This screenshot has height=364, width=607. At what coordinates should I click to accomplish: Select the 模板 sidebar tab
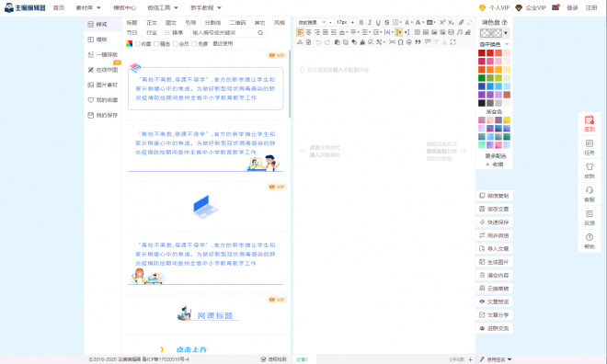tap(103, 40)
